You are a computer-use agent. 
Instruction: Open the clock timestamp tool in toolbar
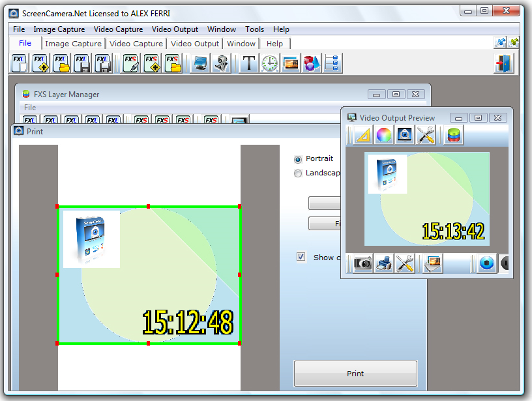270,63
